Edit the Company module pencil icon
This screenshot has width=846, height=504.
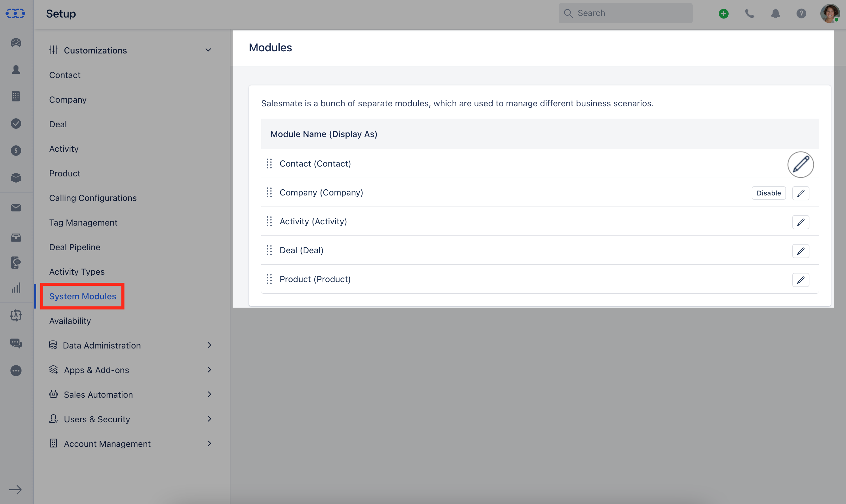(801, 193)
